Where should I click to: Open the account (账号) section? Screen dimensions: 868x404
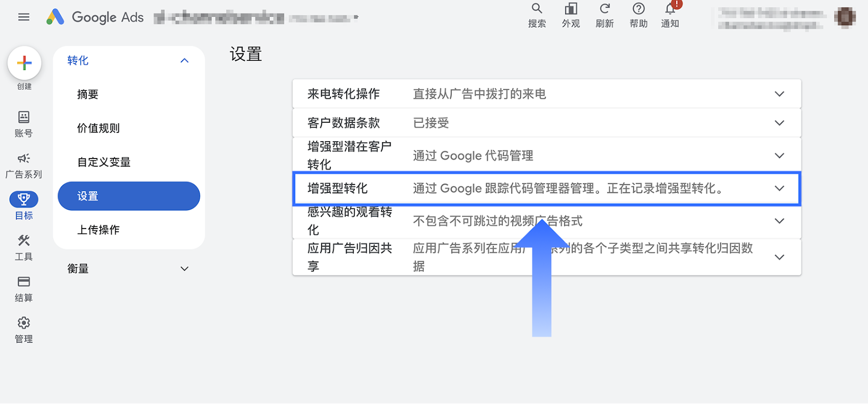[24, 124]
